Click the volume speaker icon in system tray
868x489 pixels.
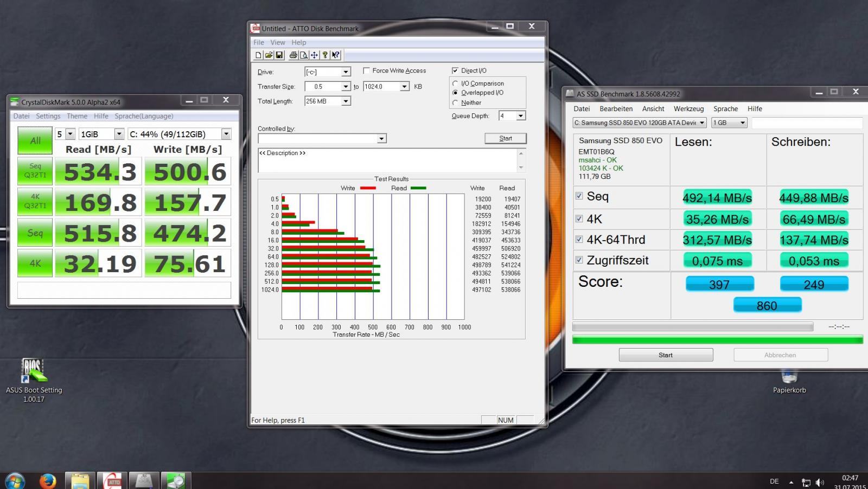[819, 482]
